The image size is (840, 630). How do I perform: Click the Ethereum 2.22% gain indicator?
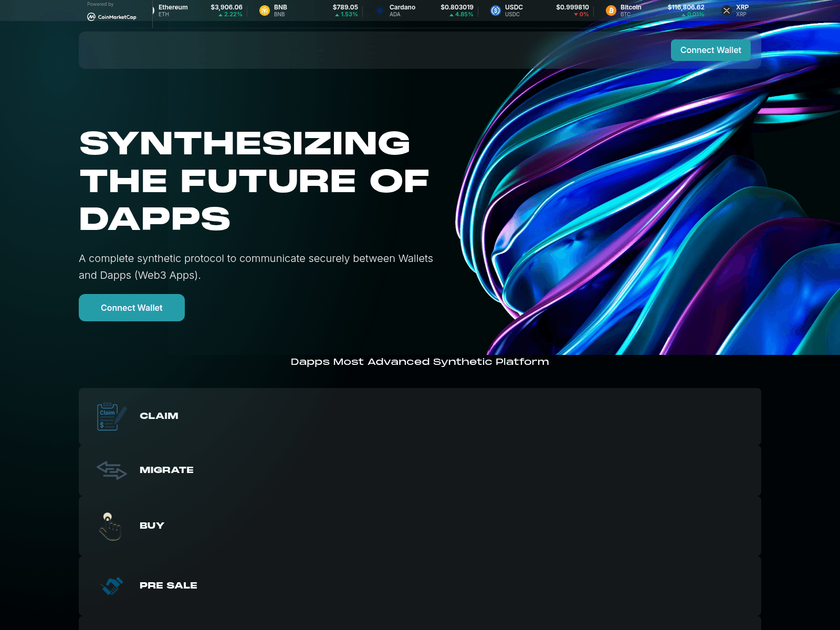(x=231, y=14)
